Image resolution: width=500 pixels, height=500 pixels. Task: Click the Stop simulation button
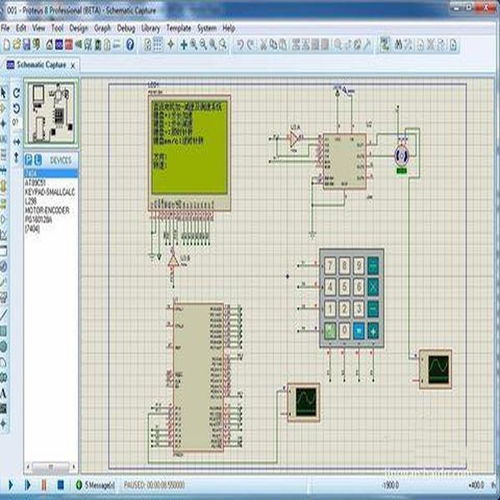point(60,485)
